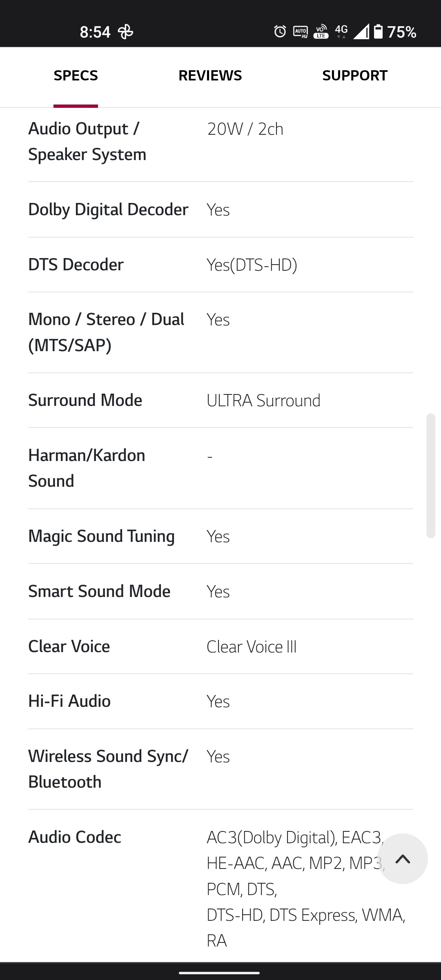The width and height of the screenshot is (441, 980).
Task: Tap the battery icon in status bar
Action: (379, 31)
